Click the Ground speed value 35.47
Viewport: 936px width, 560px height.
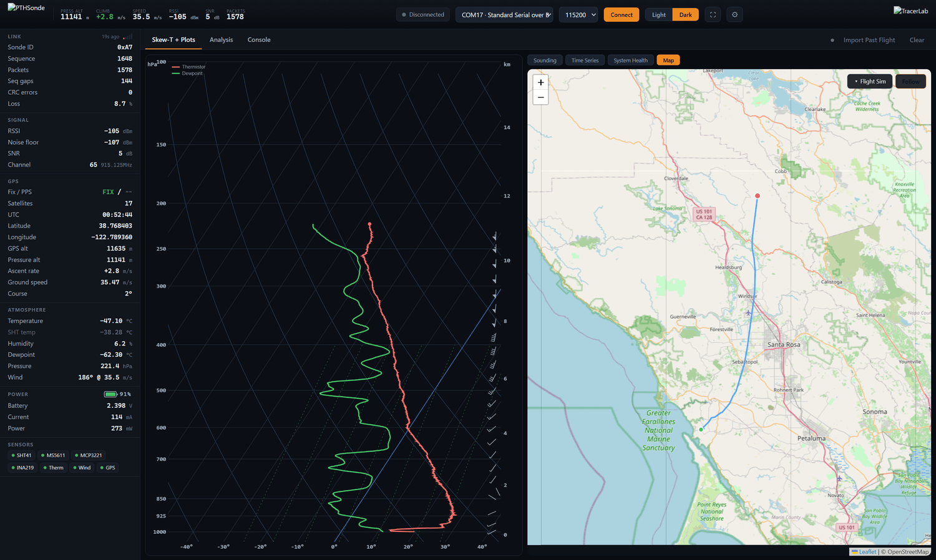pyautogui.click(x=110, y=282)
